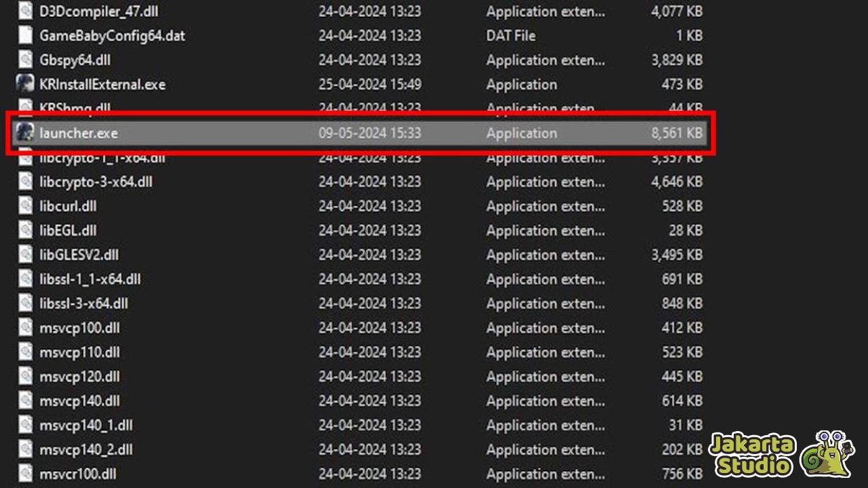Viewport: 868px width, 488px height.
Task: Click the libGLESV2.dll file icon
Action: (25, 255)
